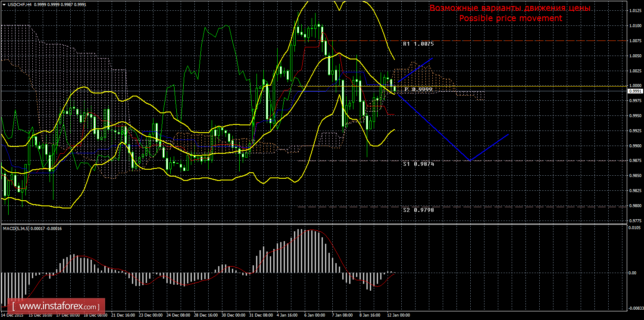Click the -0.00833 value on MACD scale
The image size is (644, 320).
coord(635,308)
